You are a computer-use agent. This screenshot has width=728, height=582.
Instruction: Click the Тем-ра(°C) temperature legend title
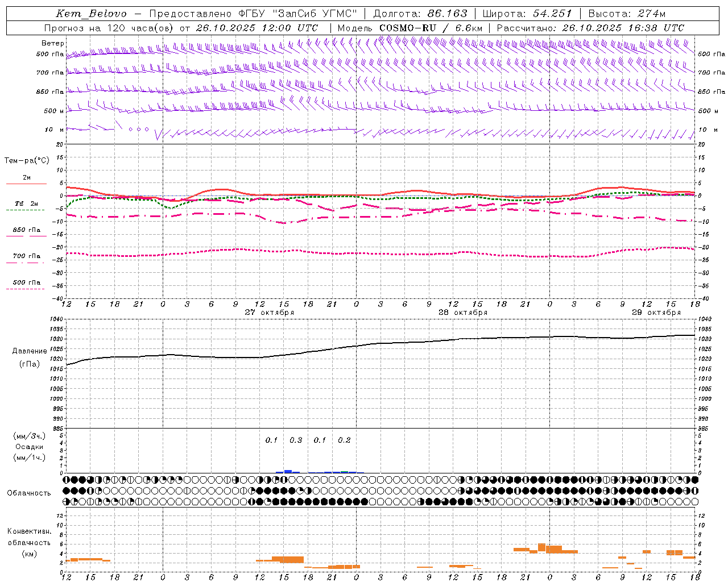click(27, 161)
